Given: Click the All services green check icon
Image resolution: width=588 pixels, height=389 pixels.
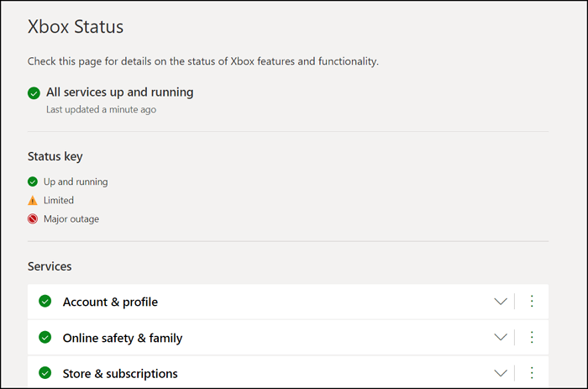Looking at the screenshot, I should [34, 93].
